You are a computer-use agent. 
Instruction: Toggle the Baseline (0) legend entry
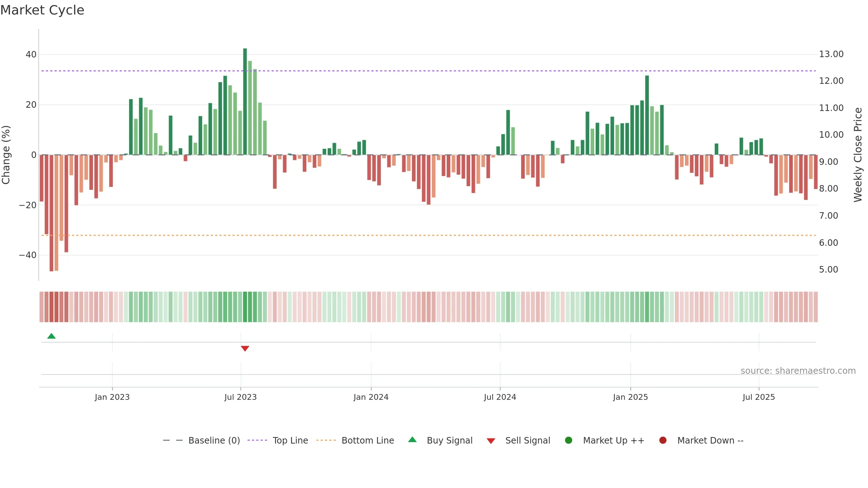201,440
